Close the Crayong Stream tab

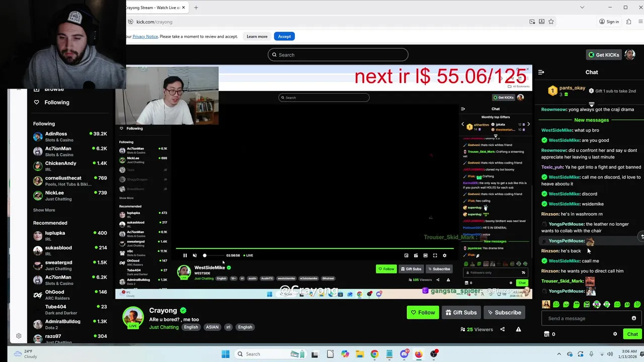point(184,8)
